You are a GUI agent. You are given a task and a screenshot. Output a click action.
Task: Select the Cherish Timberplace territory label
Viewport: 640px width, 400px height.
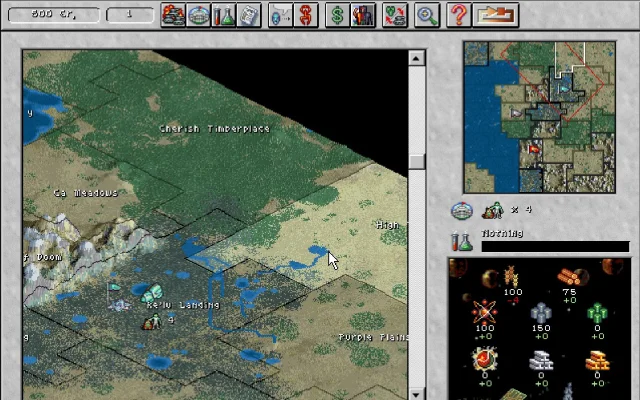[215, 129]
